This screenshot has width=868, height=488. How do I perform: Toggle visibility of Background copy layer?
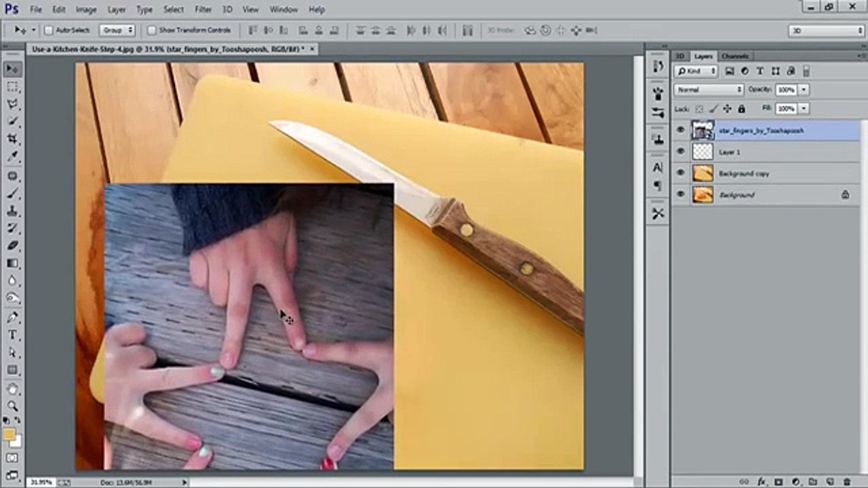[x=681, y=174]
